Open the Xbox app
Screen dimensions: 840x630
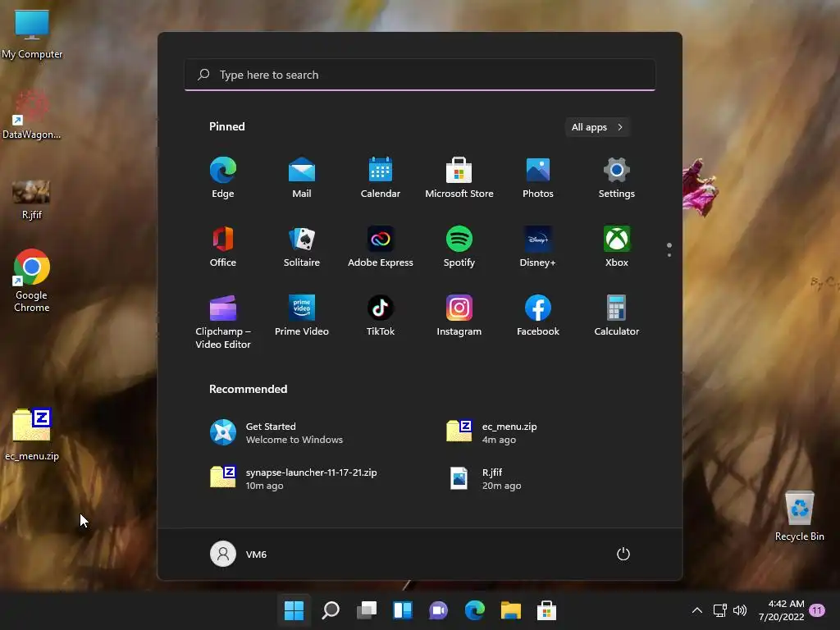tap(617, 246)
